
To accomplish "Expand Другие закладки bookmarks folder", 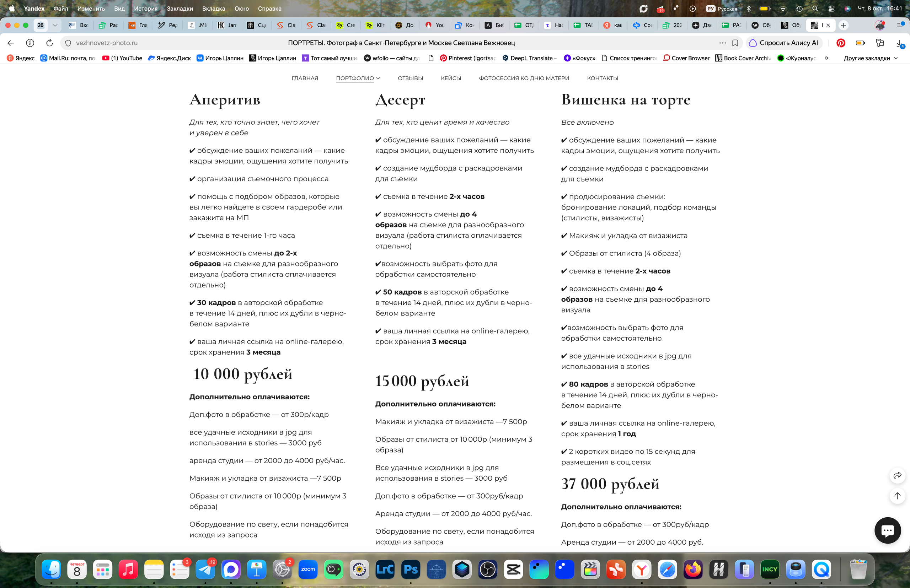I will coord(870,58).
